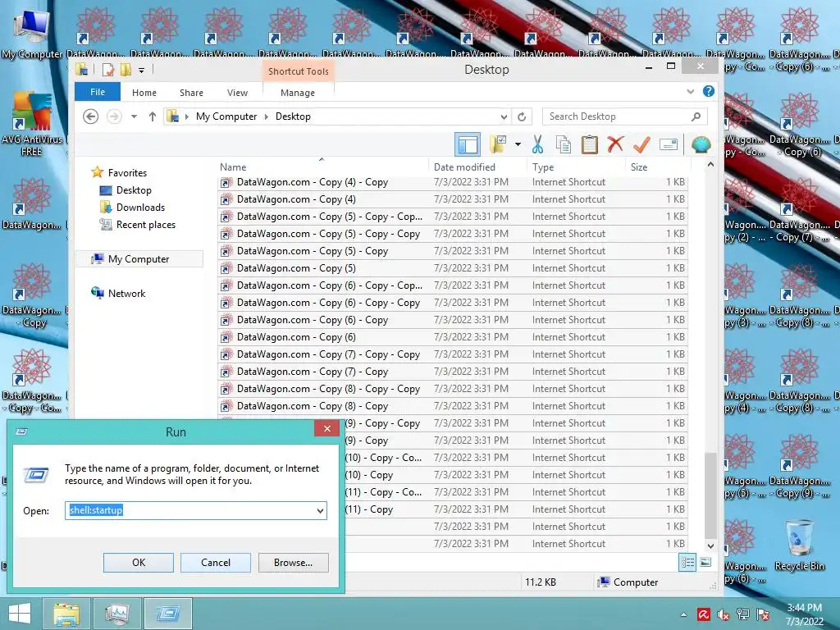Open the performance monitor taskbar icon

pos(116,614)
